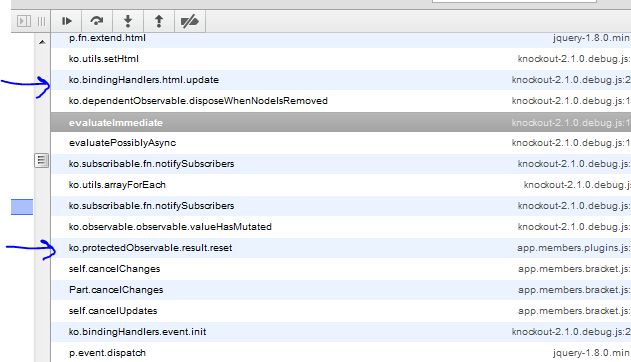Select the evaluatePossiblyAsync stack frame
This screenshot has height=362, width=631.
341,143
